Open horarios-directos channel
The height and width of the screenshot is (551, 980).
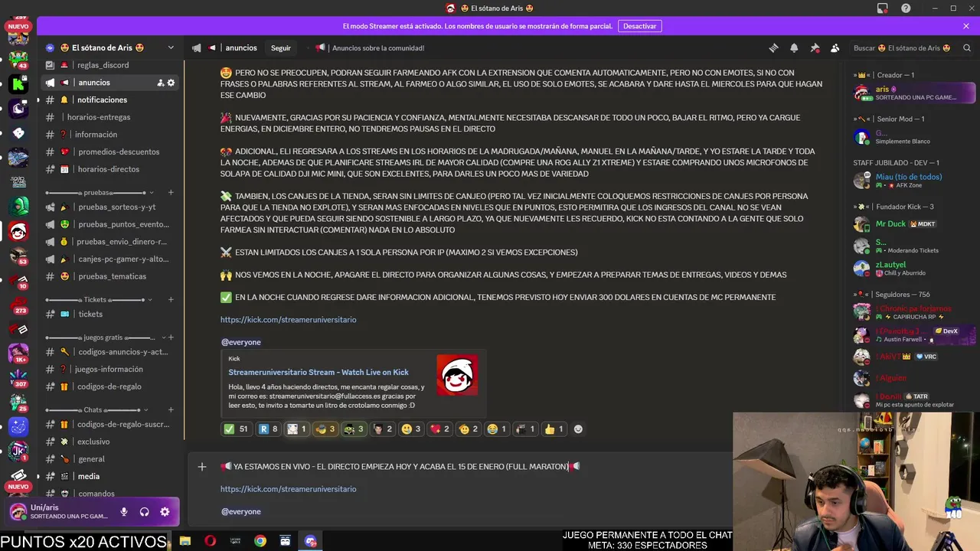pos(109,168)
